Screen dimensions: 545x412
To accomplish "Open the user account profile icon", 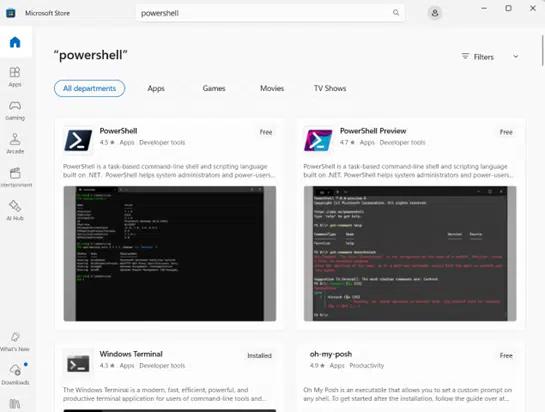I will tap(434, 13).
